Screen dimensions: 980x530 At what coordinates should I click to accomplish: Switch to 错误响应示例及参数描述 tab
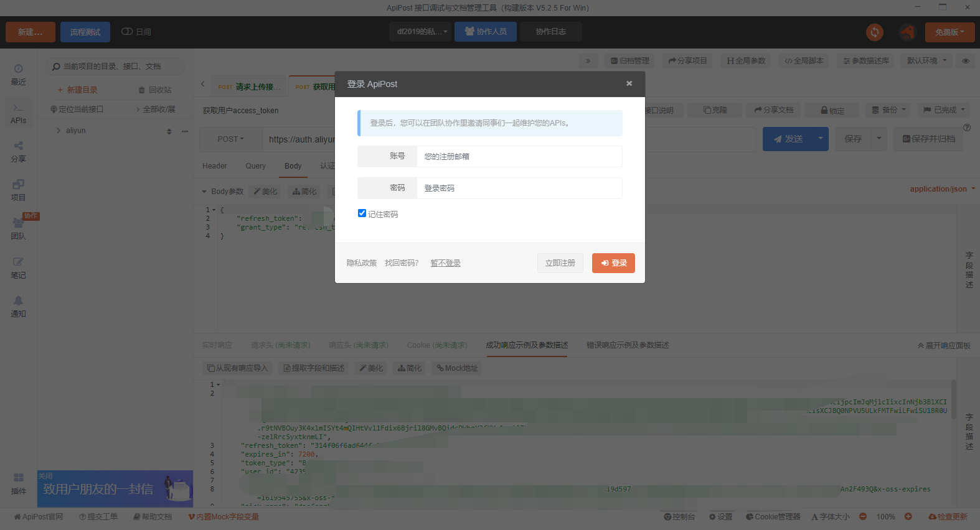[x=628, y=345]
